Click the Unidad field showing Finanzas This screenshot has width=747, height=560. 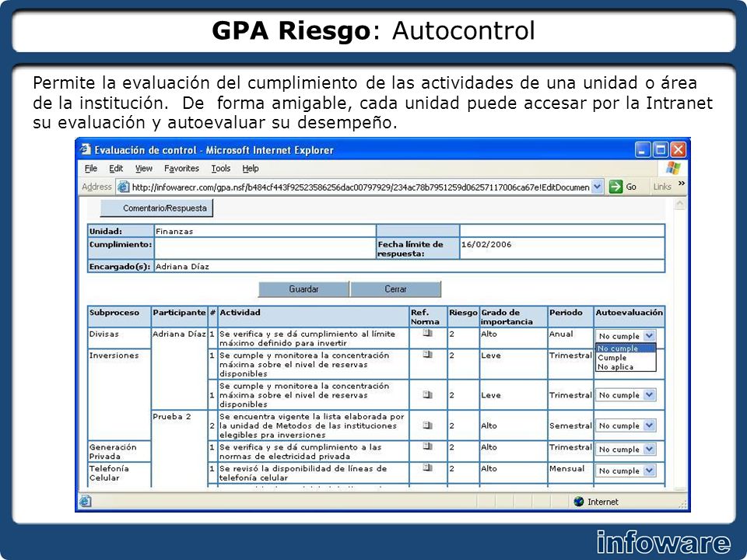click(265, 231)
